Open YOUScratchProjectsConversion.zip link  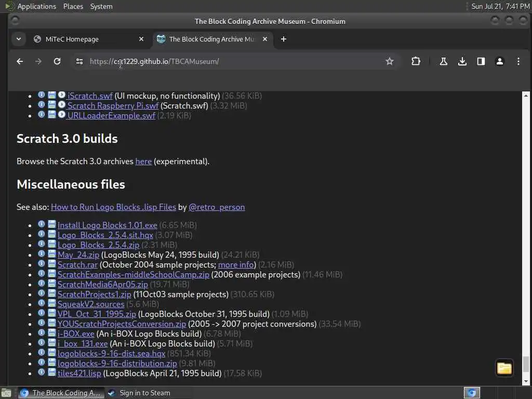[122, 324]
